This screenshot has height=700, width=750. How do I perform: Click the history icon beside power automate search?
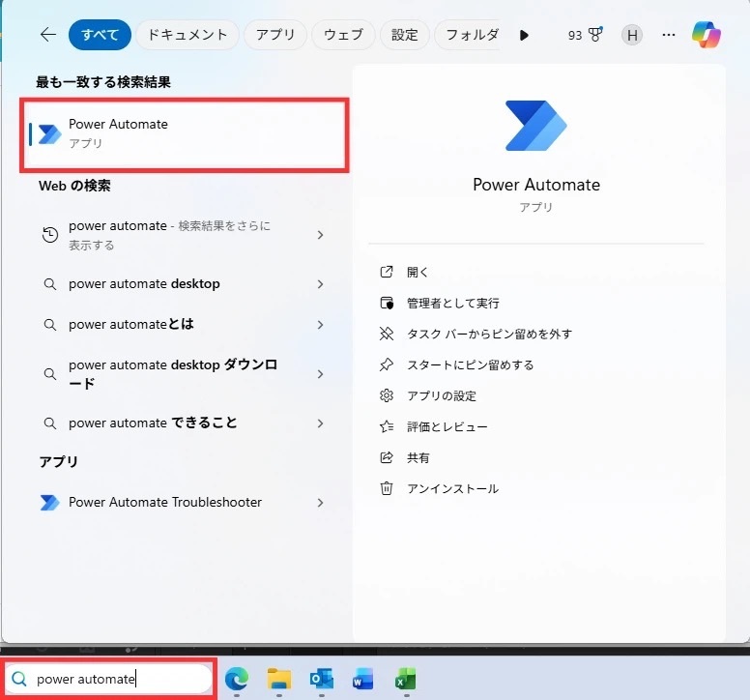(49, 235)
